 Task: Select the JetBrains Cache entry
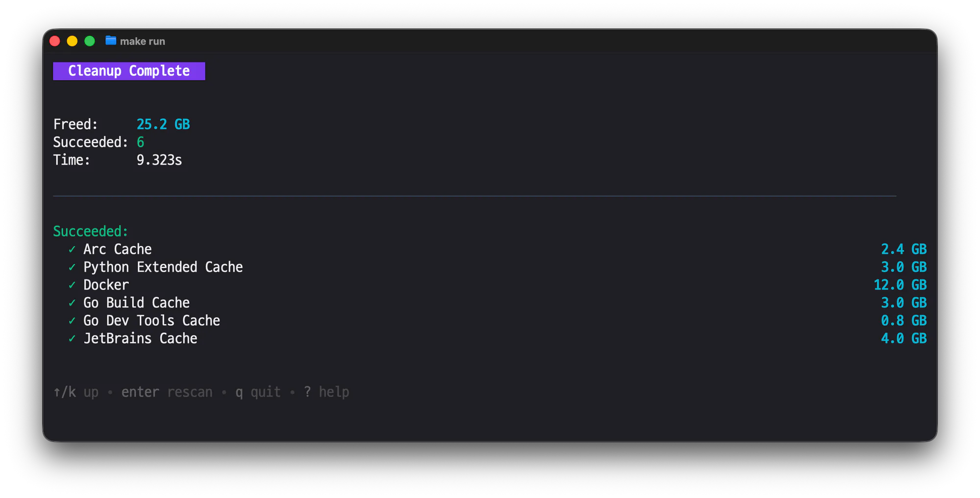(140, 338)
